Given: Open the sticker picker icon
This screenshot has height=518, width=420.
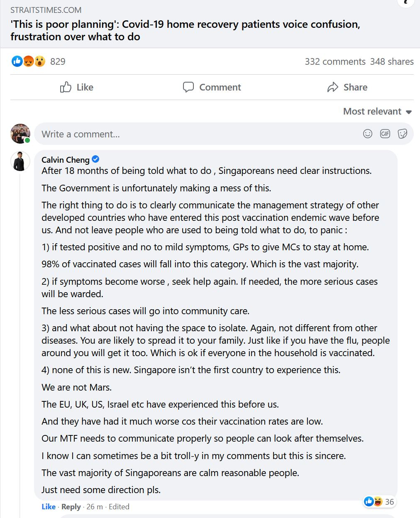Looking at the screenshot, I should pyautogui.click(x=402, y=134).
